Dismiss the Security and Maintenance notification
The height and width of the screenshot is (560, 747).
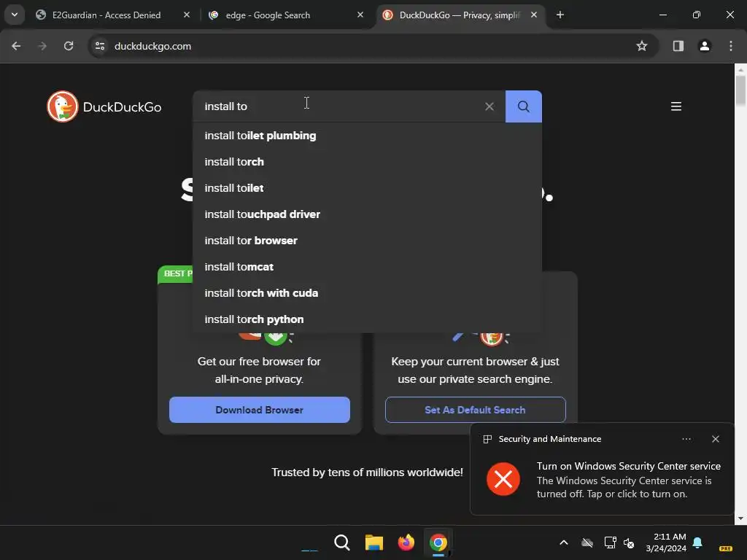tap(716, 439)
